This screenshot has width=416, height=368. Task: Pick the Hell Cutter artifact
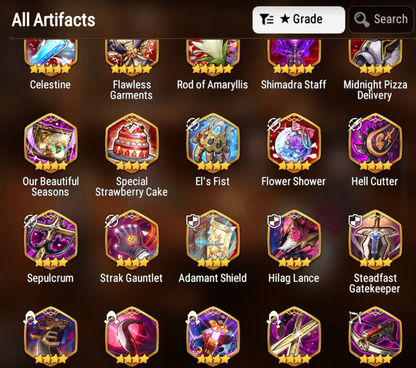(375, 143)
